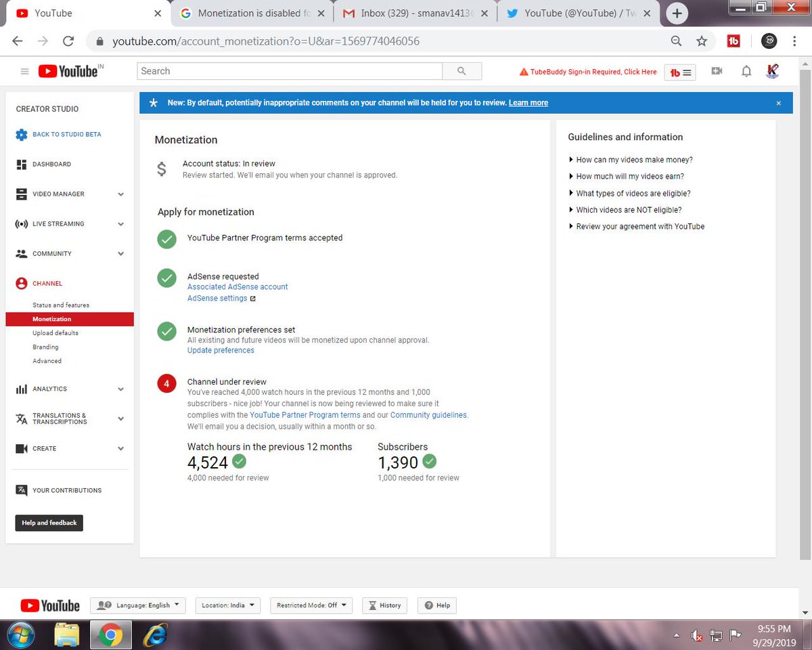Open the Associated AdSense account link
The height and width of the screenshot is (650, 812).
click(x=238, y=287)
